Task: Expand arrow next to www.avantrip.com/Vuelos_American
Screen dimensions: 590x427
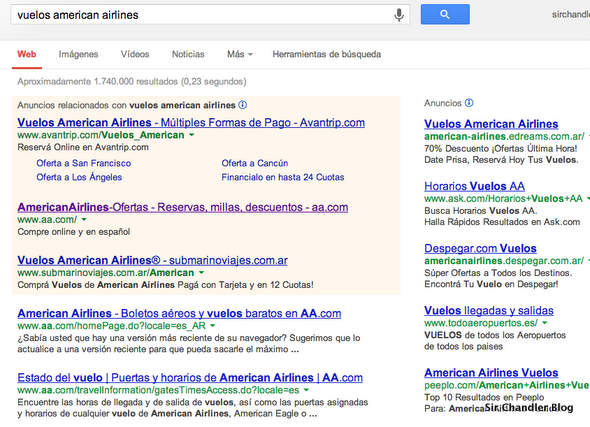Action: tap(192, 135)
